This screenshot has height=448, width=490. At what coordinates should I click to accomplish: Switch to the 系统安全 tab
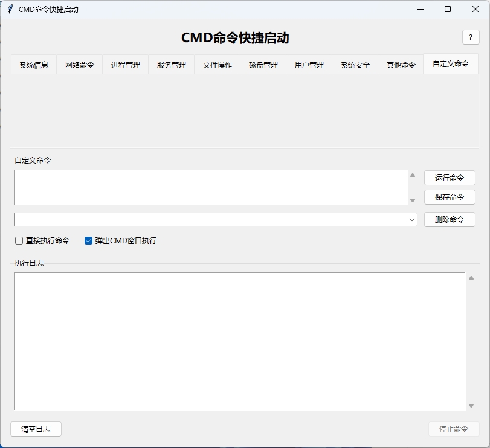[354, 64]
